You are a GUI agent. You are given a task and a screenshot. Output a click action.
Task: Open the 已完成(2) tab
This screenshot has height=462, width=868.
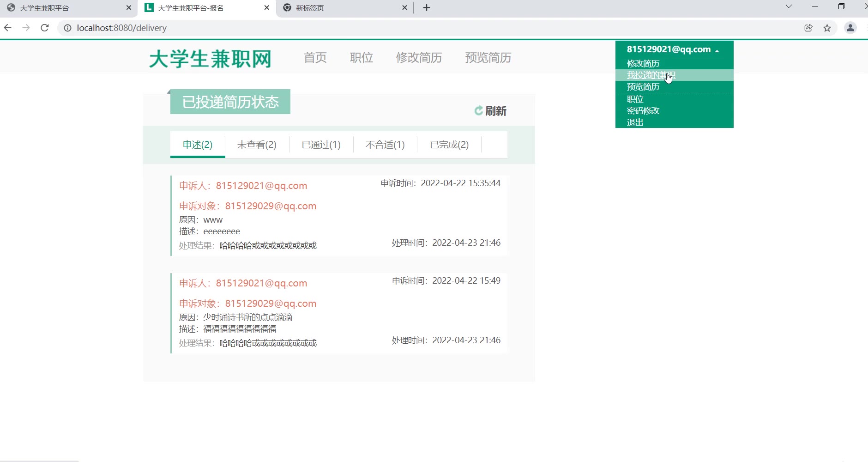(x=449, y=145)
